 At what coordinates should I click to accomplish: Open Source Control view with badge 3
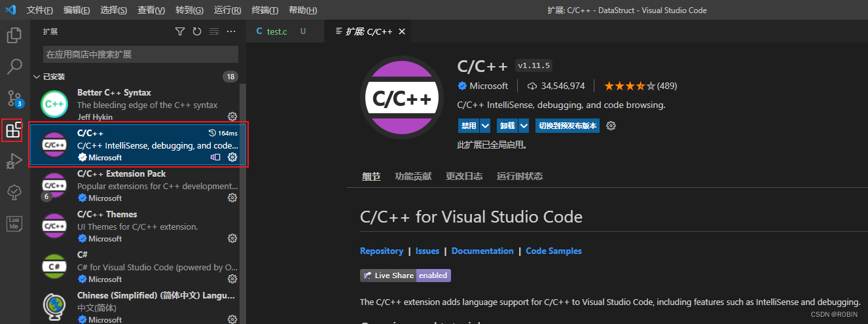pos(14,98)
